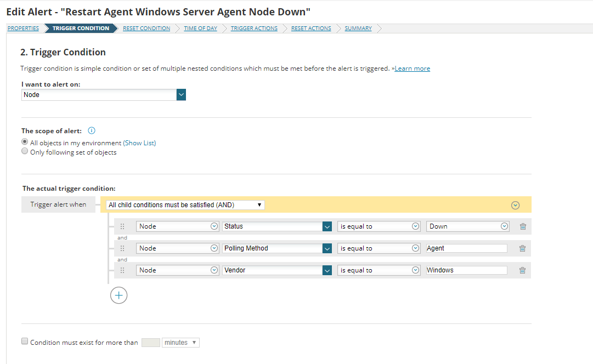Delete the Vendor condition row
The height and width of the screenshot is (364, 593).
[522, 270]
